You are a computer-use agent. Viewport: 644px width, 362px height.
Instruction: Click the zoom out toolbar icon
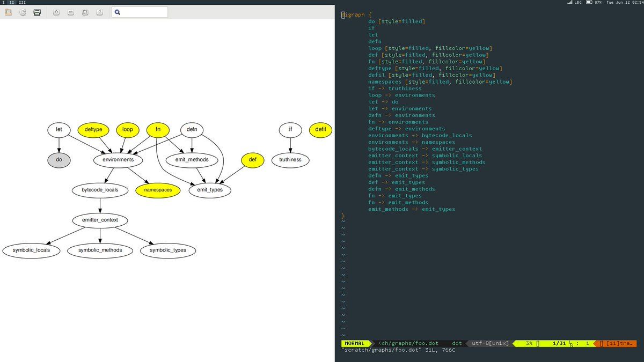[71, 12]
